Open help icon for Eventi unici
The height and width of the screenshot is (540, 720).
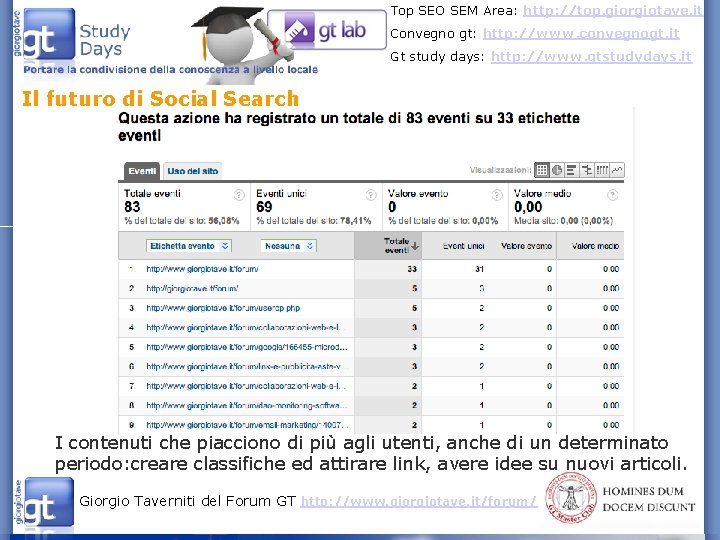coord(371,195)
